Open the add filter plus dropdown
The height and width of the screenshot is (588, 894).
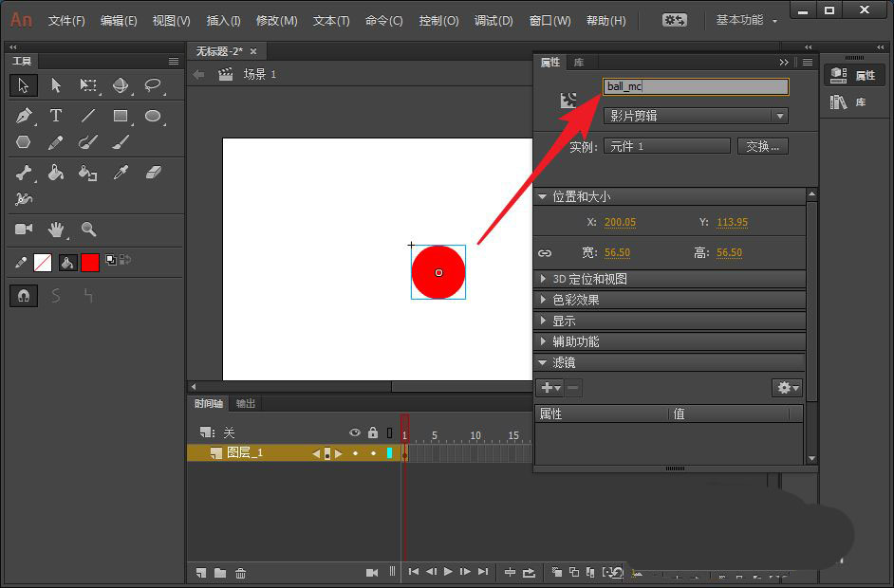click(550, 388)
